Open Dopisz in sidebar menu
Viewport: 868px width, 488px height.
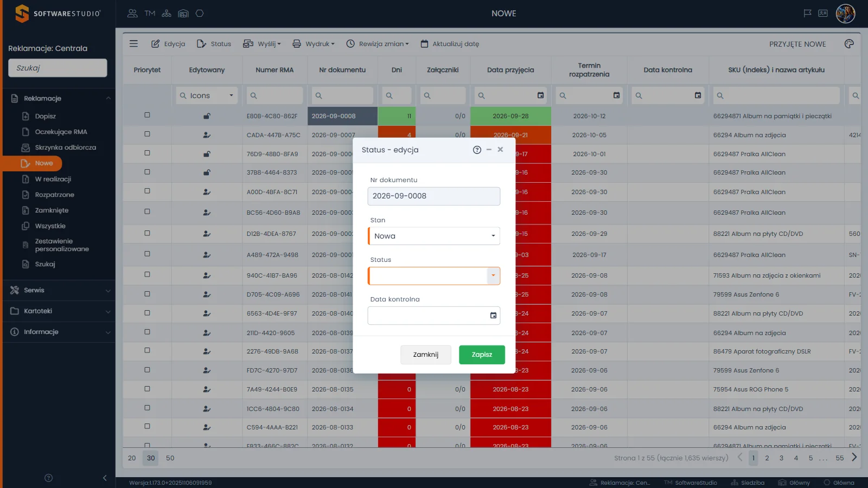(46, 116)
